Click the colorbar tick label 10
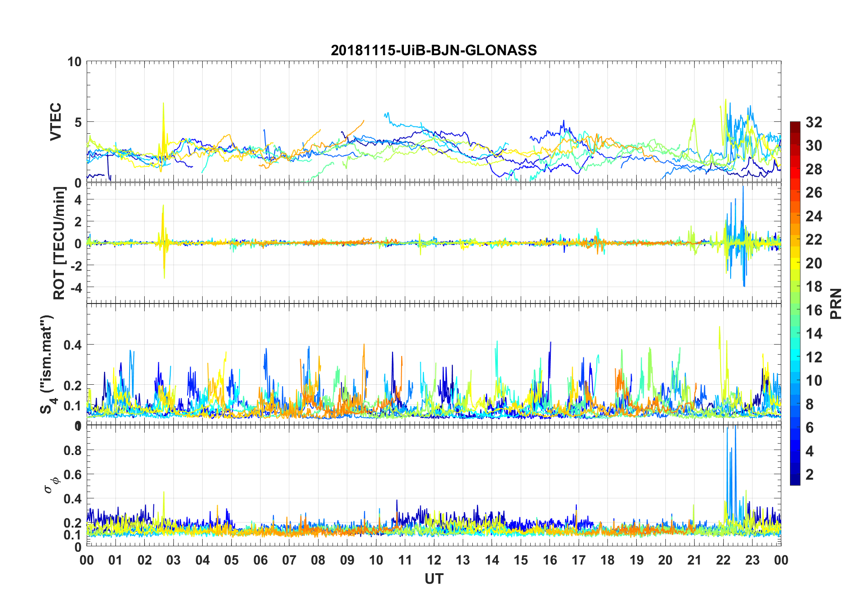Viewport: 868px width, 607px height. pyautogui.click(x=814, y=381)
